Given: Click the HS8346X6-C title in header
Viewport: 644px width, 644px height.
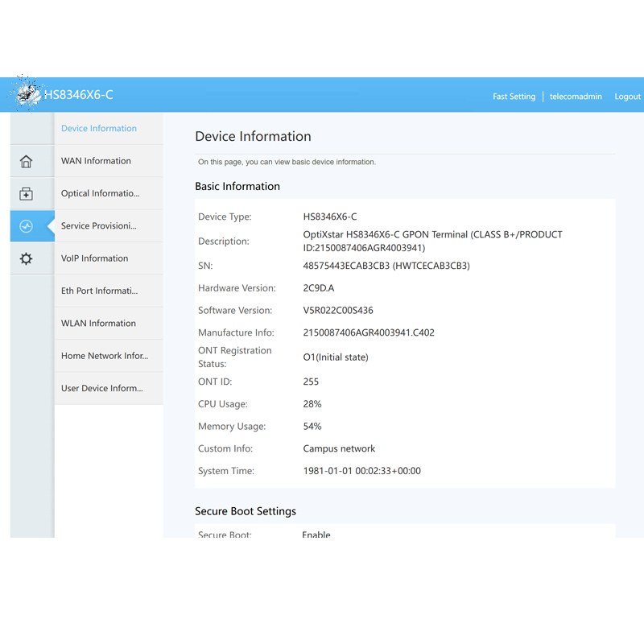Looking at the screenshot, I should pos(78,95).
